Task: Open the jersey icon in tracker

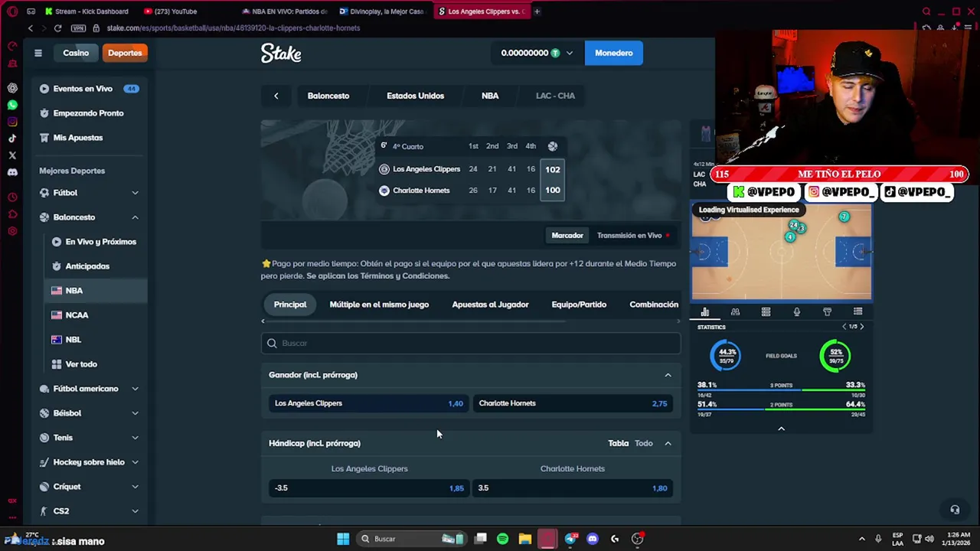Action: click(x=827, y=311)
